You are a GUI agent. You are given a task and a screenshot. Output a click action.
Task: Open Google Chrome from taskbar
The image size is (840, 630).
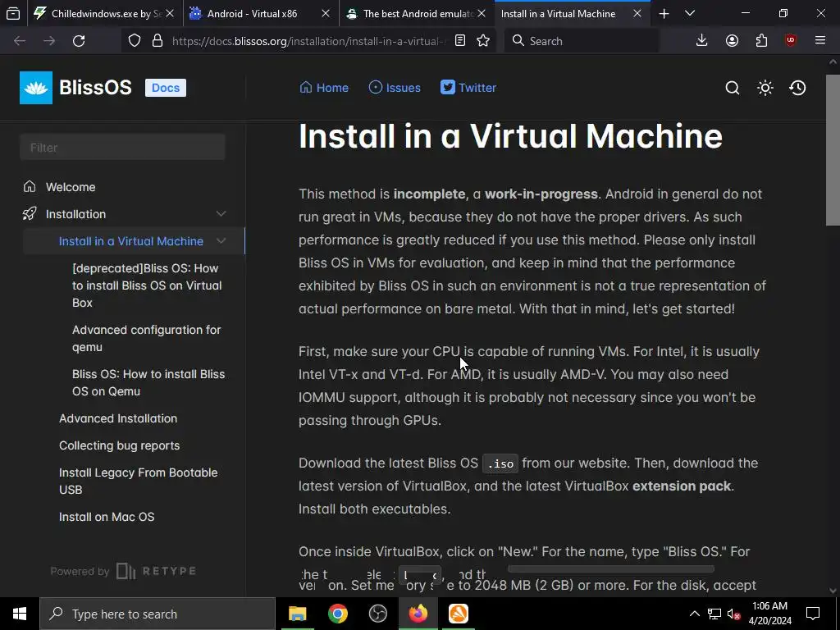point(337,614)
